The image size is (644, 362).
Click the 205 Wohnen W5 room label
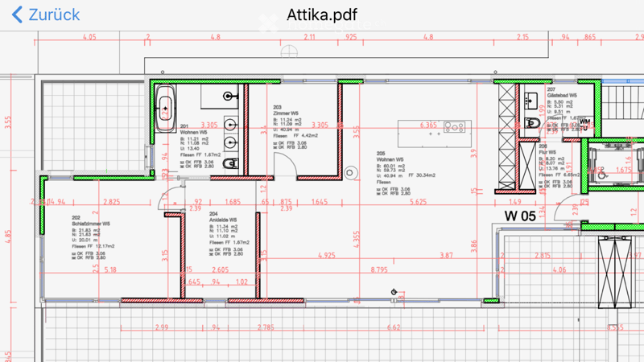390,156
